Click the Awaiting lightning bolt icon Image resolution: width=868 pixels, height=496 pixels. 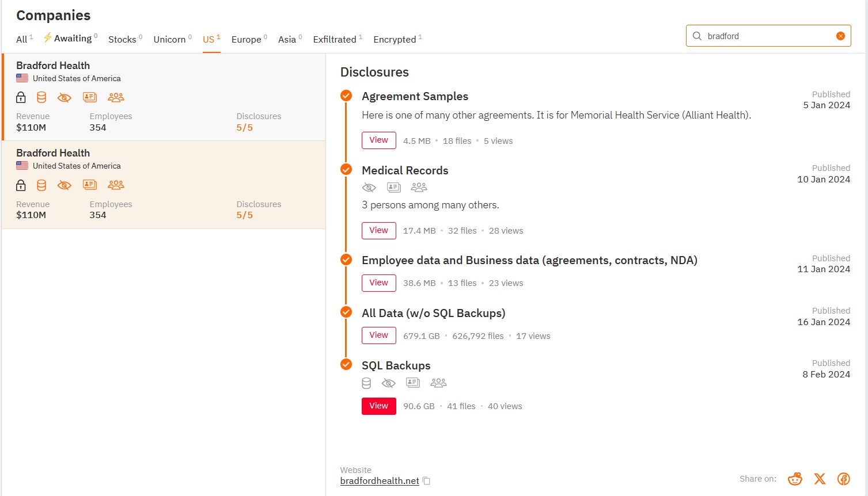(48, 37)
